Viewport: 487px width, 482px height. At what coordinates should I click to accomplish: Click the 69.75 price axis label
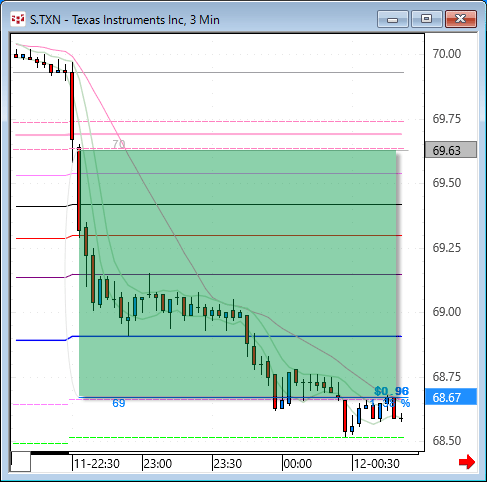tap(447, 119)
